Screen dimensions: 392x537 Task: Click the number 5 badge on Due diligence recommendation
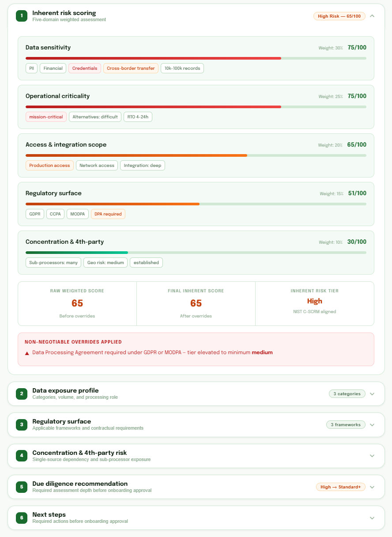[x=21, y=487]
